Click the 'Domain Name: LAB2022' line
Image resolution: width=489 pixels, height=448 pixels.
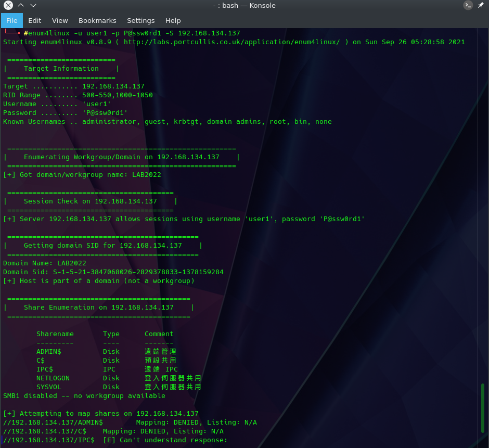pos(45,263)
